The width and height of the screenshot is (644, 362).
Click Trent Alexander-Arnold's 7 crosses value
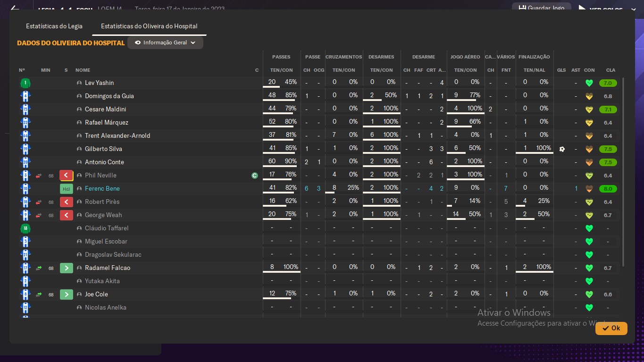tap(335, 135)
